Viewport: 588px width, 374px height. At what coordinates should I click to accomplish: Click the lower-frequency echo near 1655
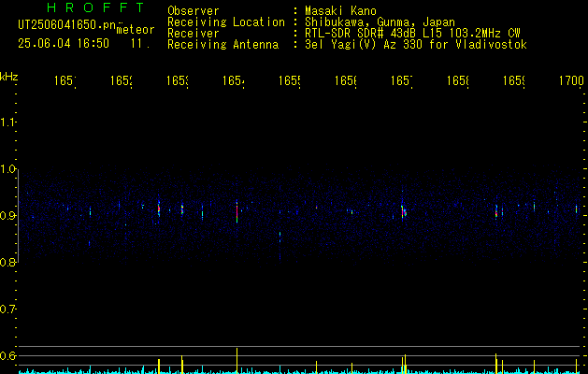(280, 239)
